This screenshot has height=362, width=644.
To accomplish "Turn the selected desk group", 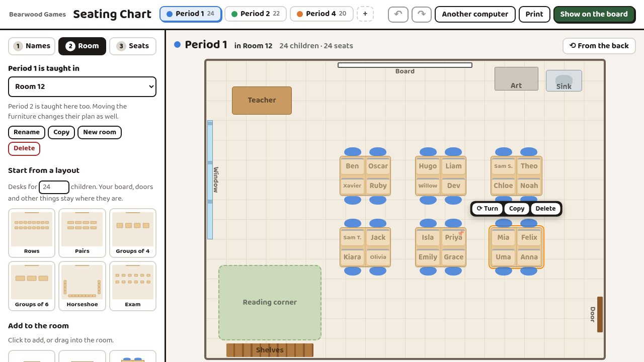I will pyautogui.click(x=488, y=209).
